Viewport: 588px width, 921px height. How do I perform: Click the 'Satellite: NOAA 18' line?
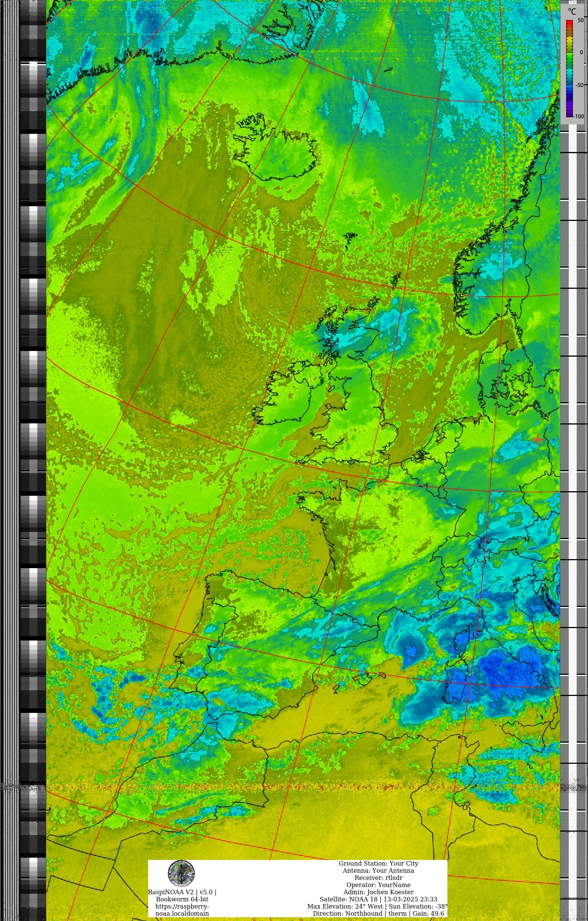[x=378, y=899]
